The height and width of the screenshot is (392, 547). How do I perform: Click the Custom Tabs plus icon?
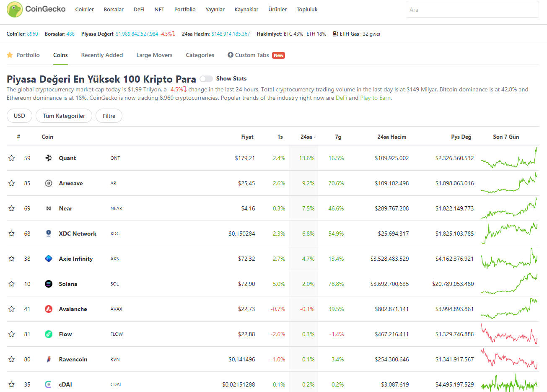231,55
